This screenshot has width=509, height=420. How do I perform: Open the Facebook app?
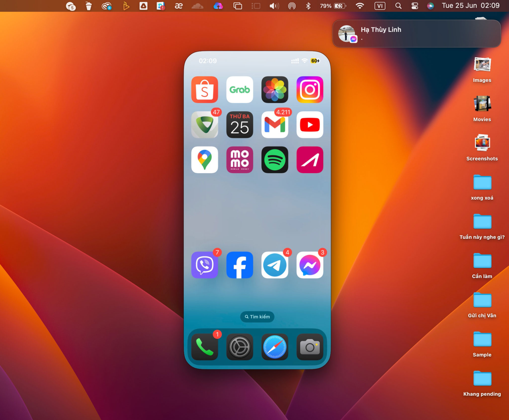240,265
